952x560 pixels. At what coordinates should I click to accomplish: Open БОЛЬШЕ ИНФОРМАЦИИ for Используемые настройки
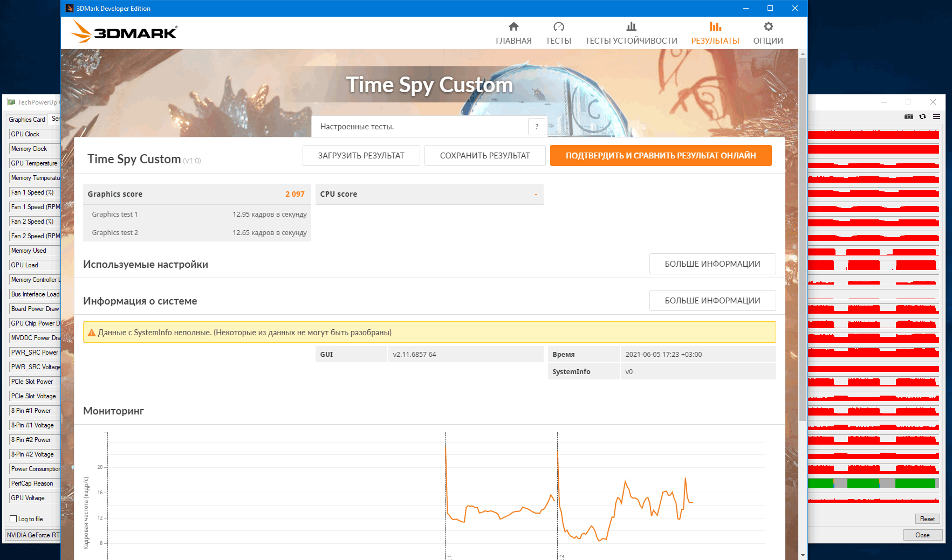[713, 264]
